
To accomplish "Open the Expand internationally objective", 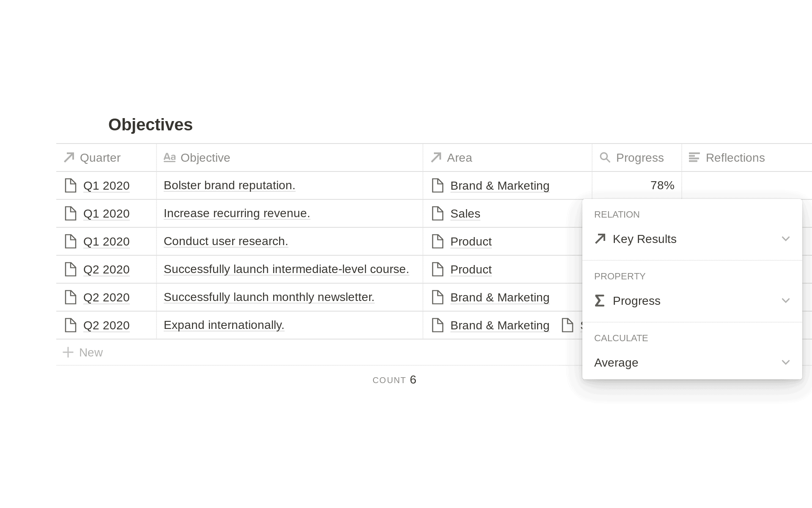I will tap(224, 325).
